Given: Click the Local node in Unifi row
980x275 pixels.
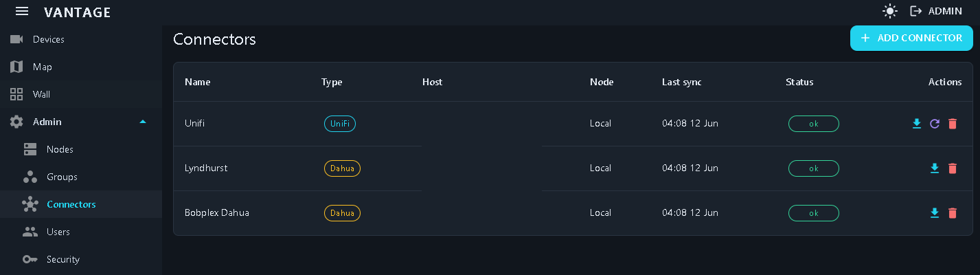Looking at the screenshot, I should 600,124.
